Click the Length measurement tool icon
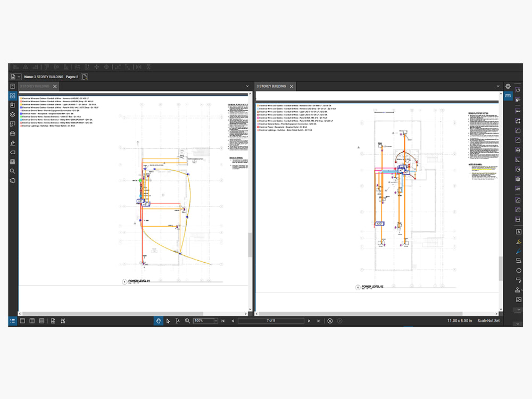Screen dimensions: 532x399 [518, 111]
